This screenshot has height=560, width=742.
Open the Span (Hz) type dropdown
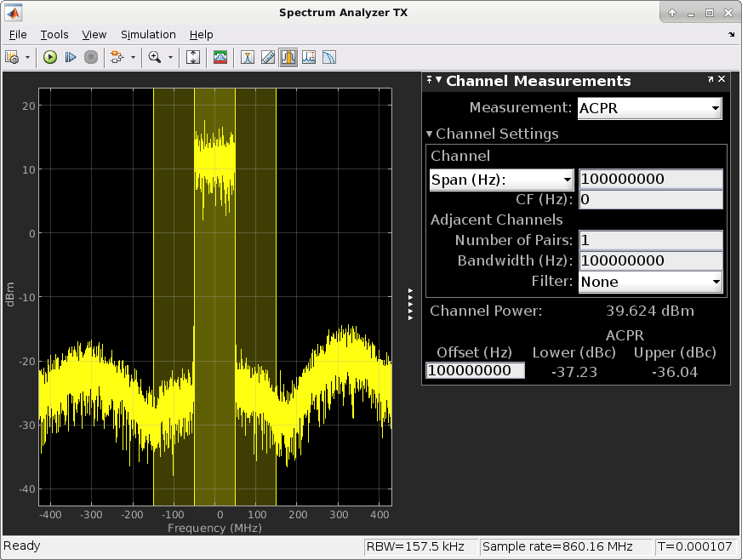pyautogui.click(x=501, y=180)
